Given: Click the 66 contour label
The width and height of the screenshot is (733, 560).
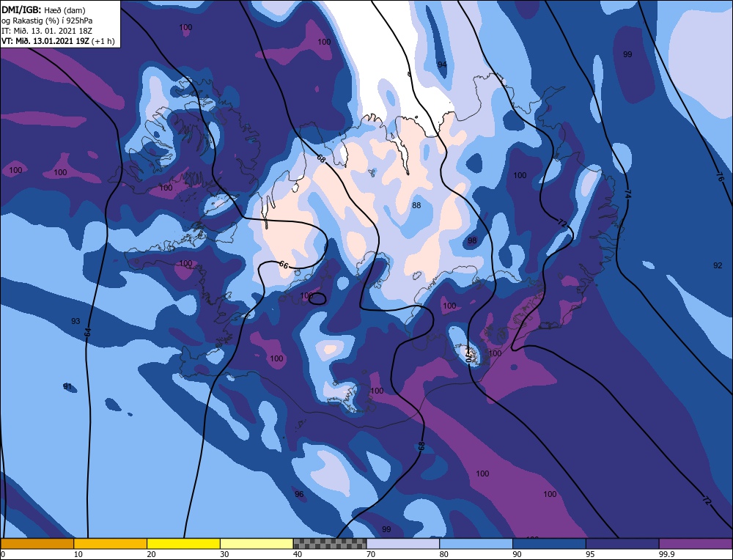Looking at the screenshot, I should tap(284, 265).
